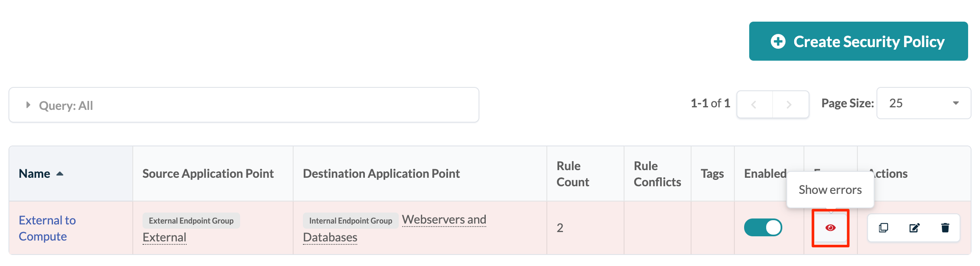Click the edit policy pencil icon

click(x=914, y=228)
